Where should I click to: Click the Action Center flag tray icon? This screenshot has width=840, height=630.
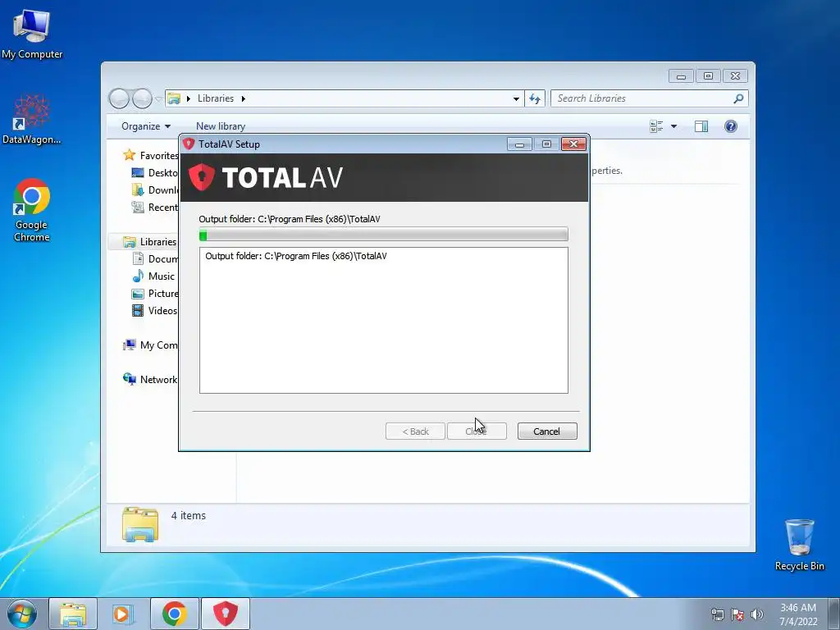pyautogui.click(x=737, y=614)
